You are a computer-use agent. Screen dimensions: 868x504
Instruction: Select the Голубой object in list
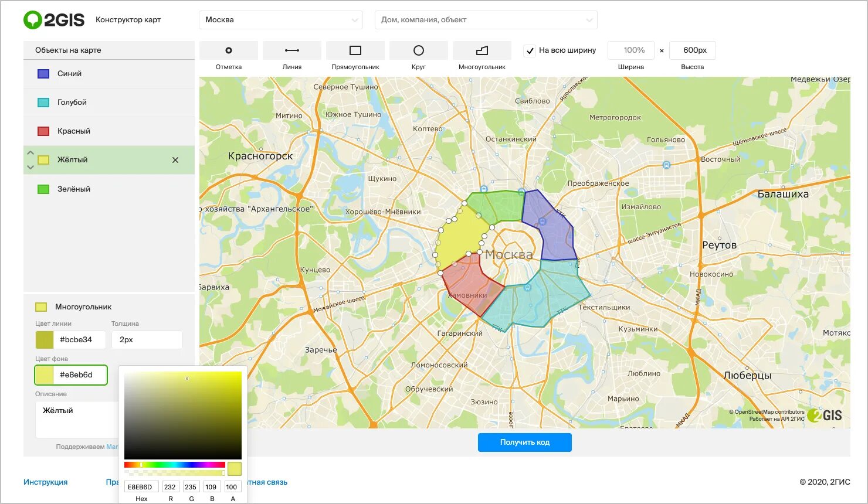[109, 103]
